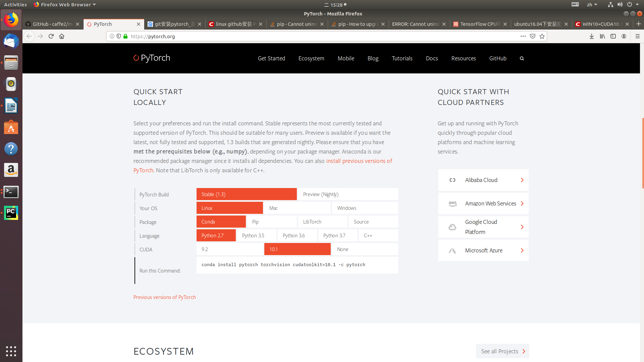Launch PyCharm from the dock
The height and width of the screenshot is (362, 644).
(x=11, y=213)
